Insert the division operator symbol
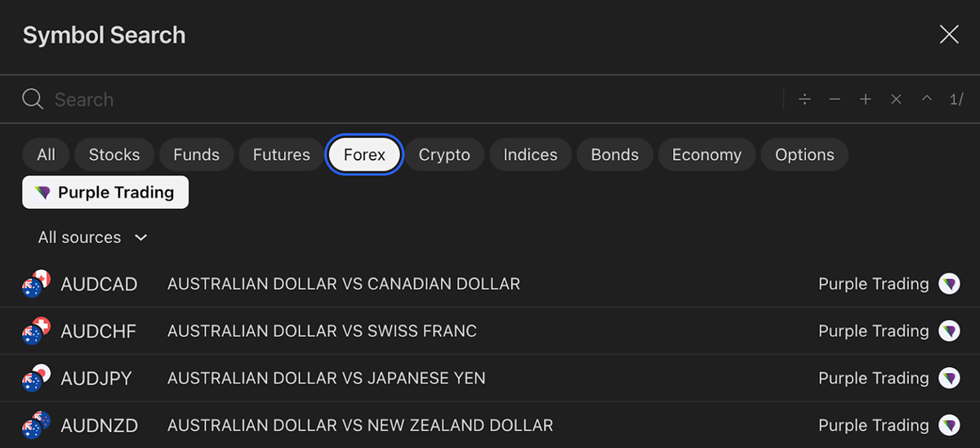The image size is (980, 448). (x=804, y=100)
